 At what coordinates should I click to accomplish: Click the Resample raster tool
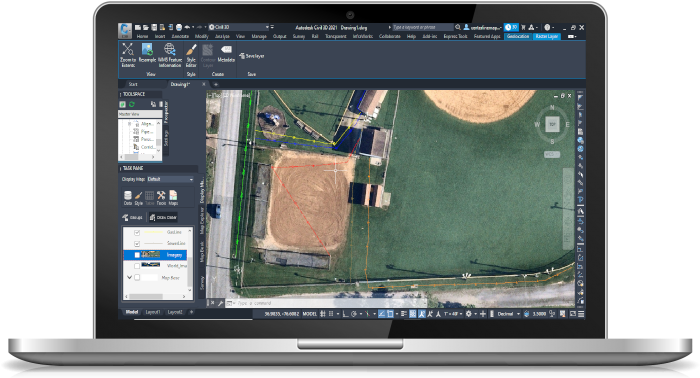point(147,53)
